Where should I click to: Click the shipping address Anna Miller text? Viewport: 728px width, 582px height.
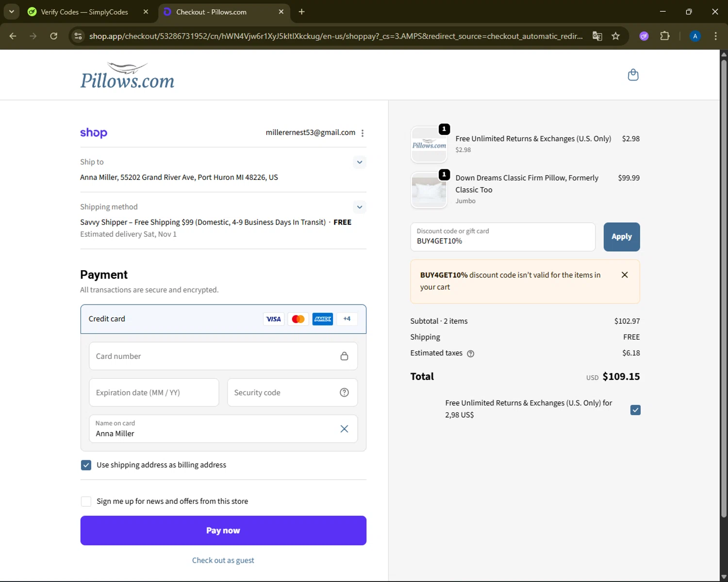tap(179, 178)
